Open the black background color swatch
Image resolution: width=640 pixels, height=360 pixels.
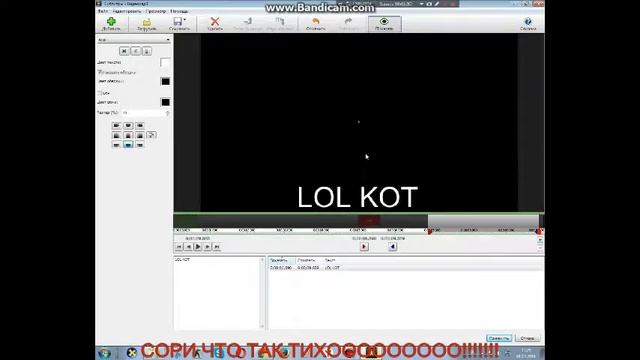165,102
